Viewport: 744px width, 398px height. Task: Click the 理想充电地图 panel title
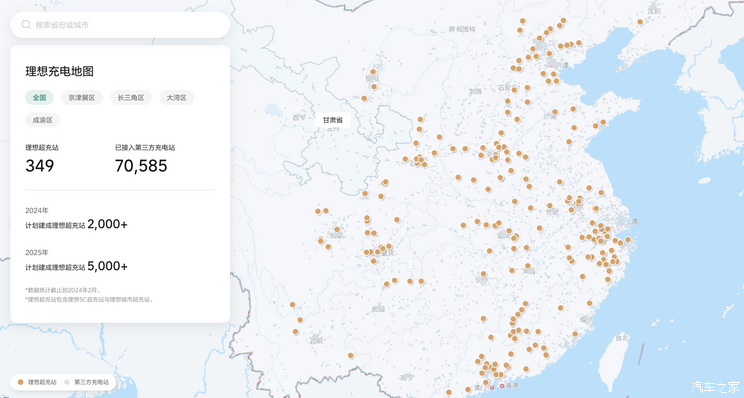coord(59,71)
